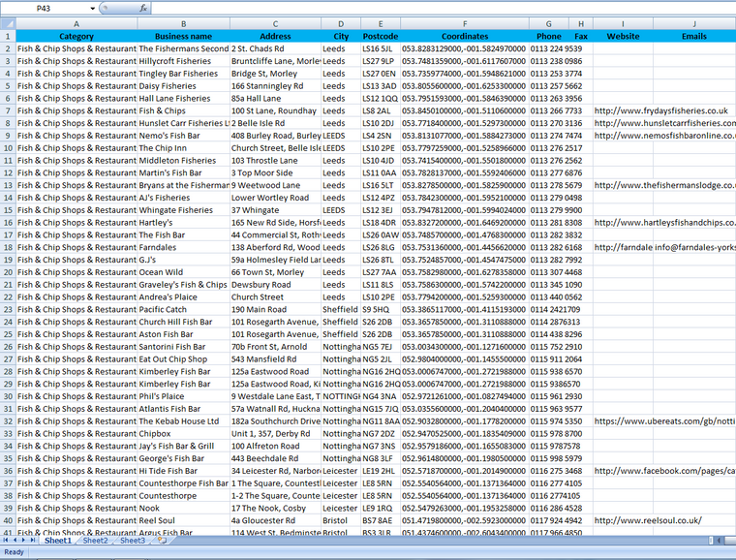Click the last-sheet navigation arrow
This screenshot has width=736, height=560.
point(32,541)
